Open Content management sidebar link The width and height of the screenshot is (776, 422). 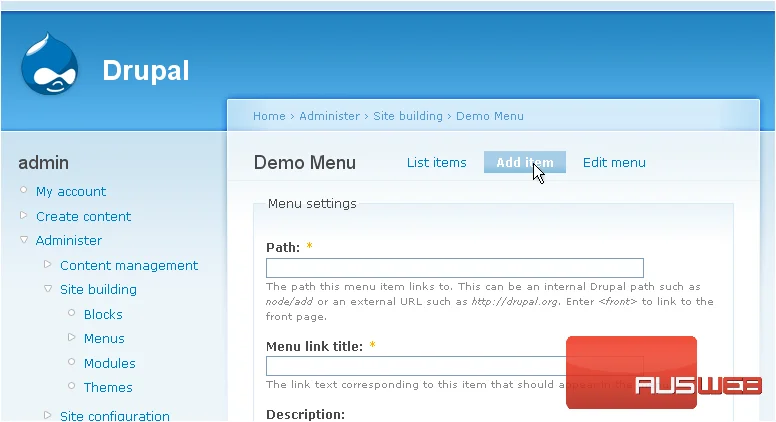click(129, 266)
